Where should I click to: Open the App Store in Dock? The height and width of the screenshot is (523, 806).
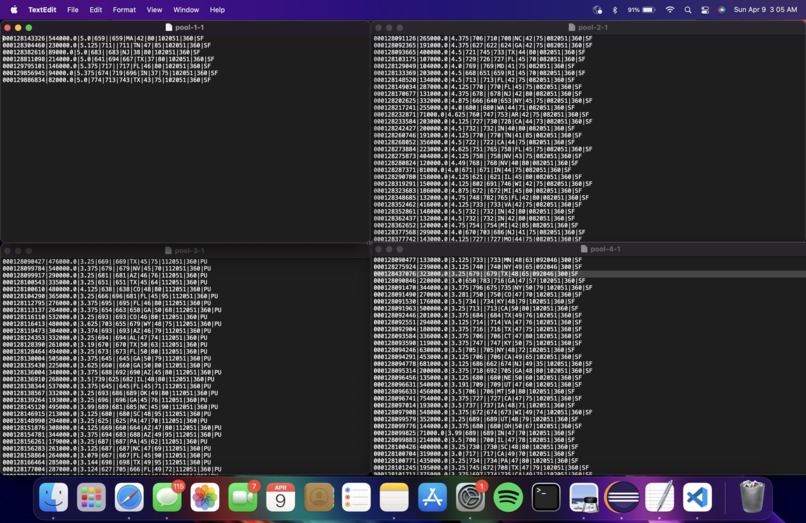(432, 497)
